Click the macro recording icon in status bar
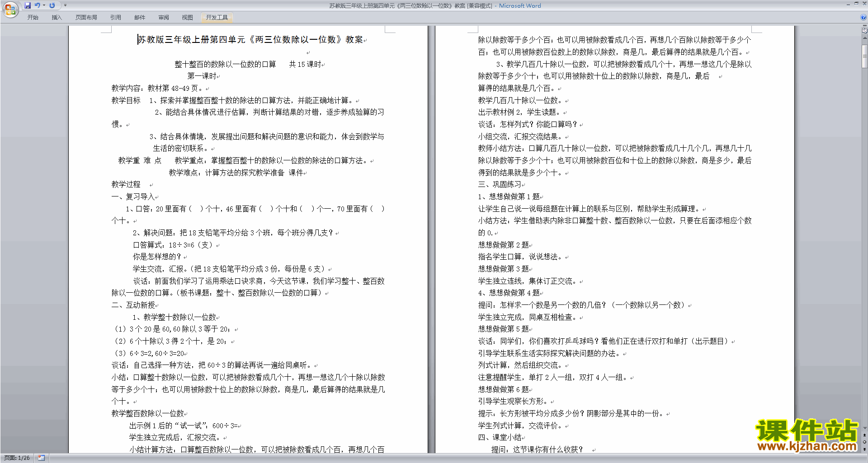The width and height of the screenshot is (868, 463). coord(42,458)
